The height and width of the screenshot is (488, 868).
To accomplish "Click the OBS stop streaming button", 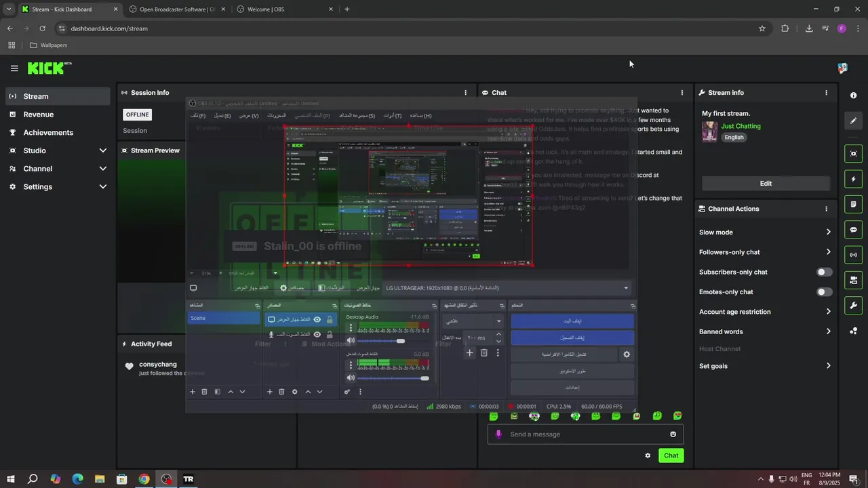I will click(572, 321).
